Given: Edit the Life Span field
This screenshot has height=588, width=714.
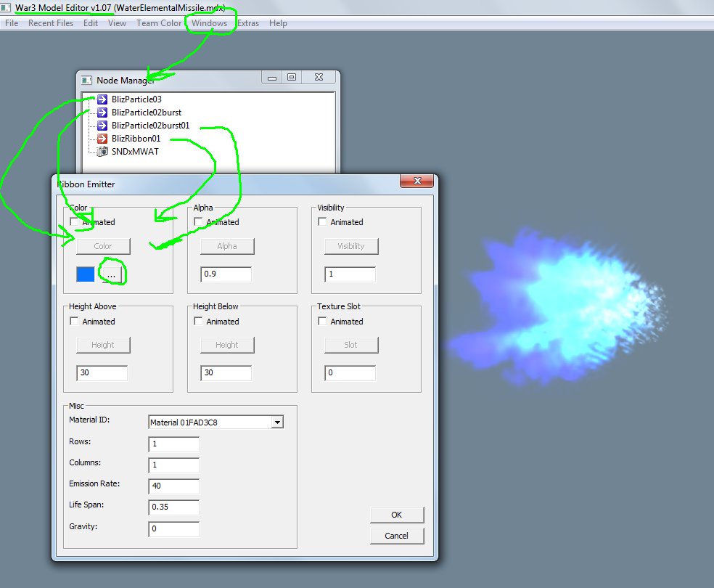Looking at the screenshot, I should 173,507.
